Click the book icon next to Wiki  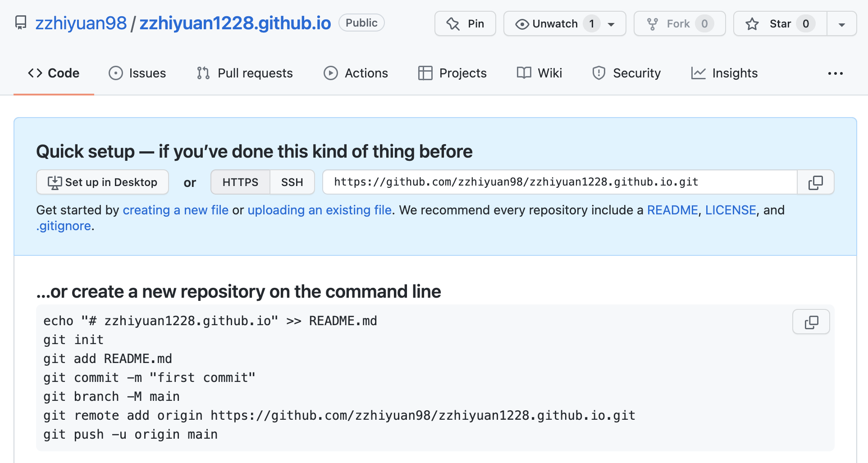[x=524, y=73]
